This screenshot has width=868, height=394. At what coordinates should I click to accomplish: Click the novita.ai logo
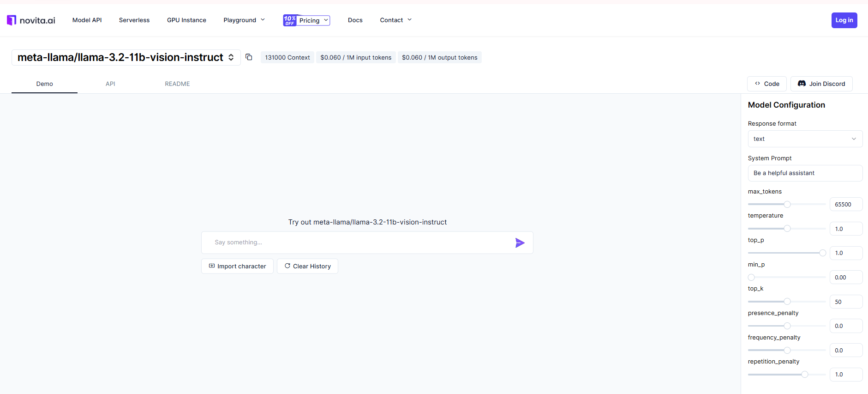[31, 20]
